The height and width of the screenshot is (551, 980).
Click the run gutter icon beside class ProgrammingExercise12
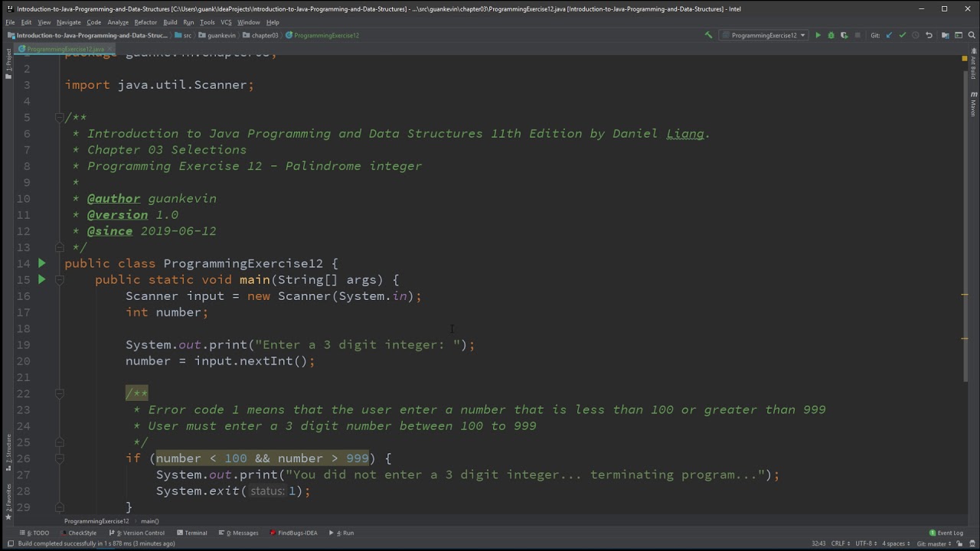(42, 263)
